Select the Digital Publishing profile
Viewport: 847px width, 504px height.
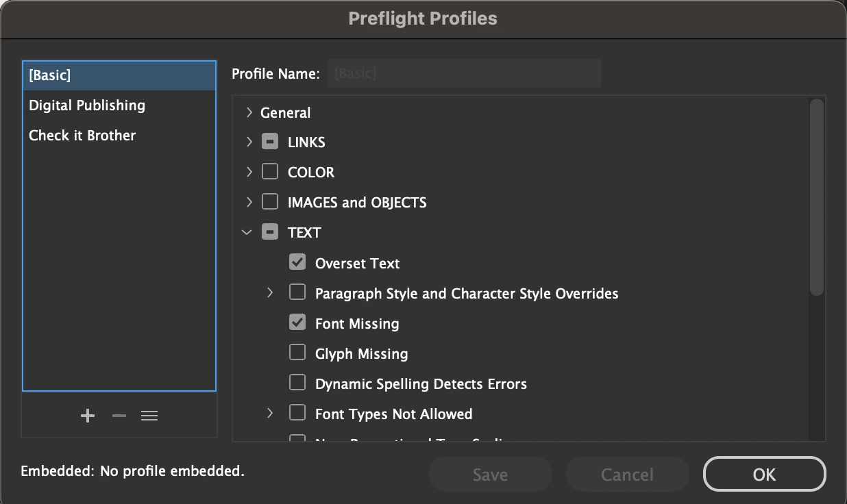87,105
